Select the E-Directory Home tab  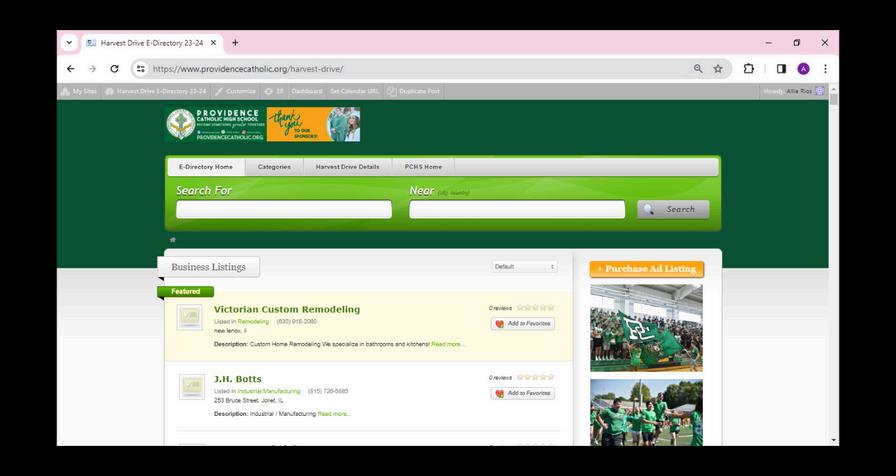click(206, 167)
